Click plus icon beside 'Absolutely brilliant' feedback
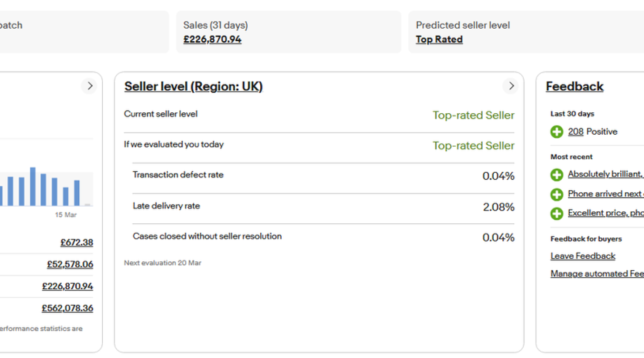The image size is (644, 358). coord(557,175)
